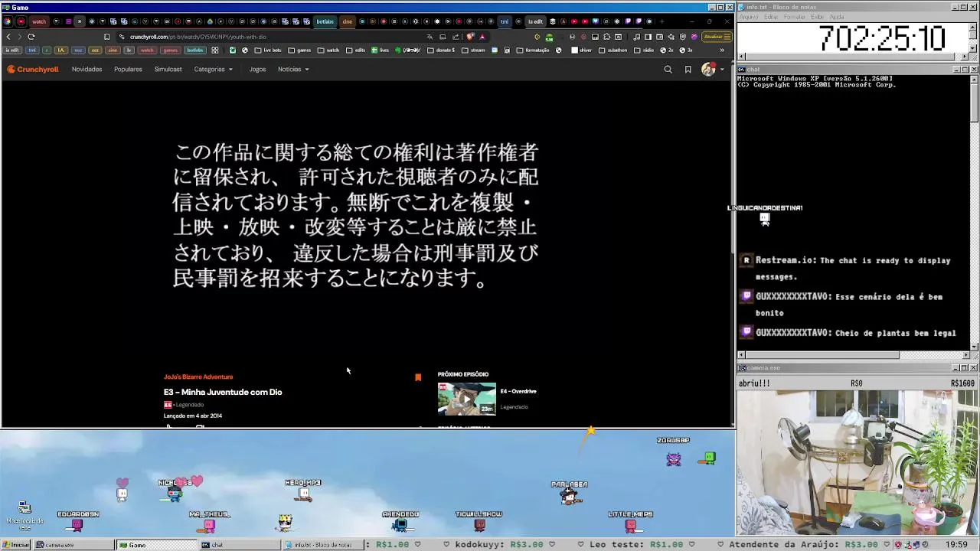Viewport: 980px width, 551px height.
Task: Open the Arquivo menu in Bloco de notas
Action: pyautogui.click(x=749, y=16)
